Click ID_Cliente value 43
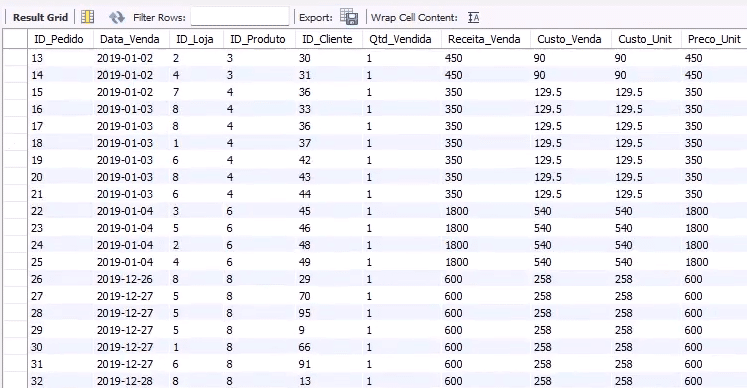Screen dimensions: 747x388 [304, 177]
